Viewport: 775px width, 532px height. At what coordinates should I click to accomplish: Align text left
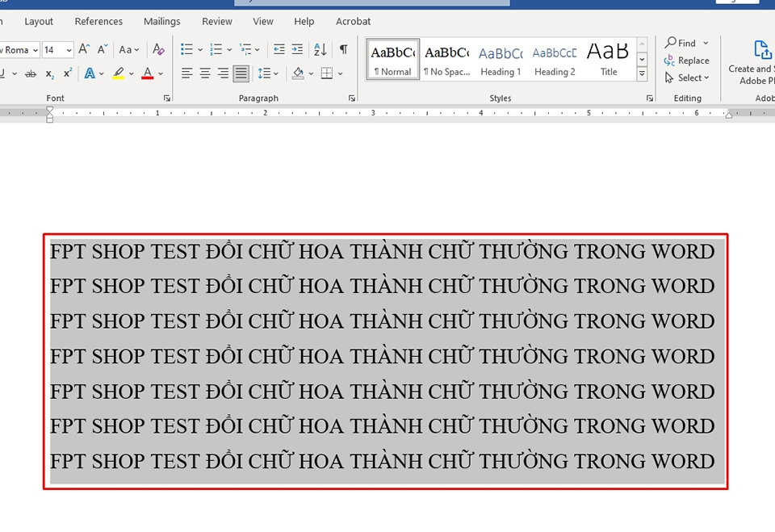[x=186, y=73]
